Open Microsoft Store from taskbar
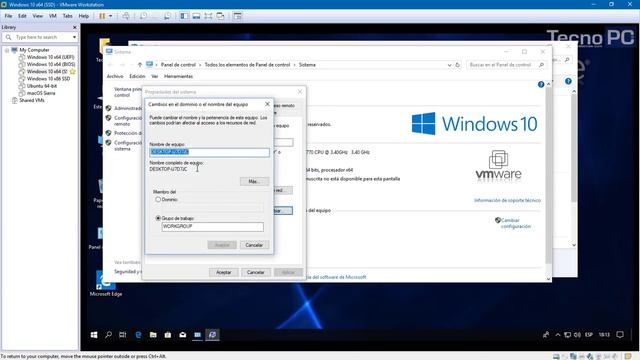Image resolution: width=640 pixels, height=360 pixels. [168, 335]
